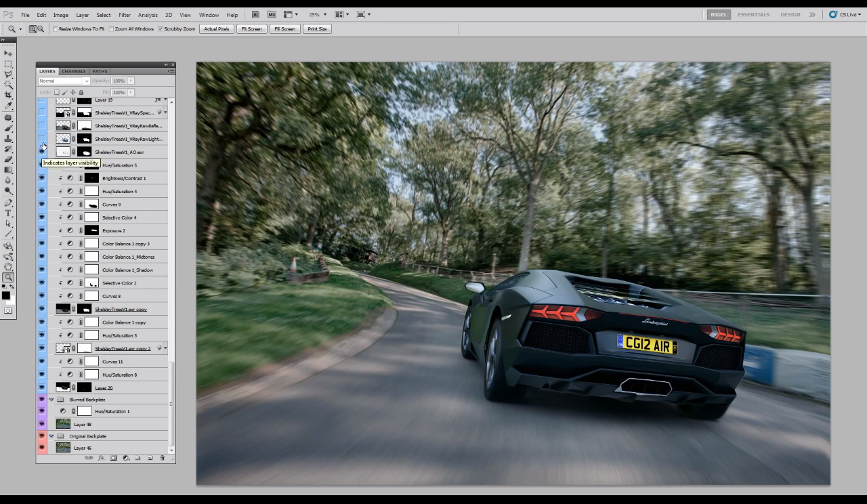The width and height of the screenshot is (867, 504).
Task: Show the ShelsleyTreesV1_VRayRawLight layer
Action: click(41, 139)
